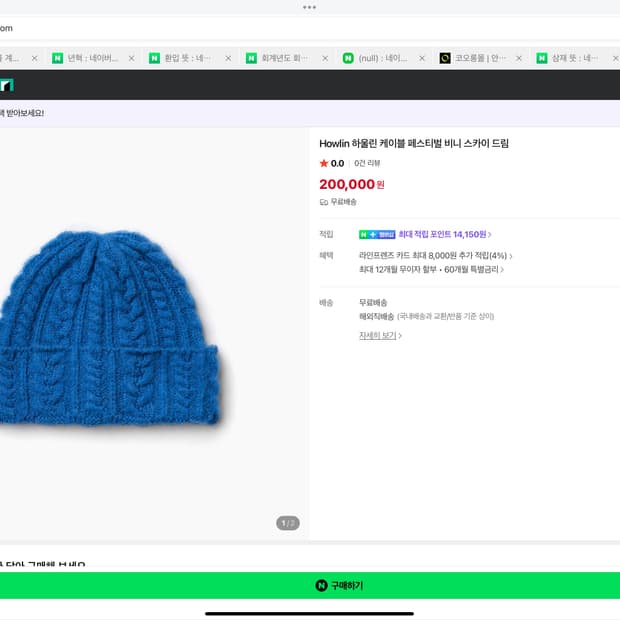Click the Naver shopping logo in dark header

(x=7, y=85)
